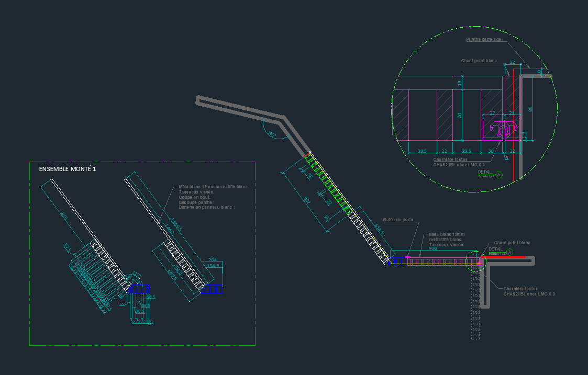Select the 19 dimension in detail view
Screen dimensions: 588x375
pyautogui.click(x=459, y=83)
